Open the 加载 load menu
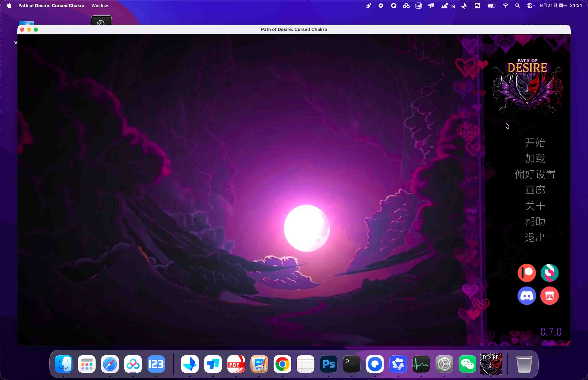Screen dimensions: 588x380 535,158
